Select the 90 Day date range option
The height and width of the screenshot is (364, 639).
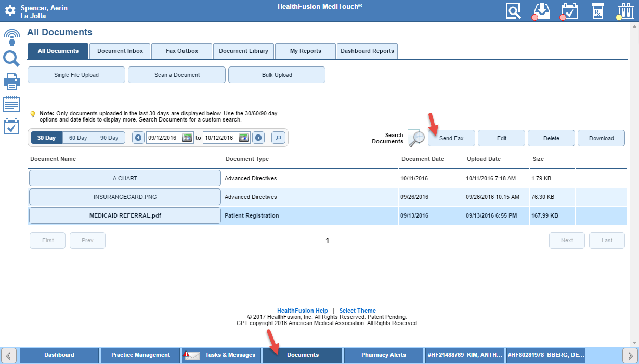click(x=109, y=138)
